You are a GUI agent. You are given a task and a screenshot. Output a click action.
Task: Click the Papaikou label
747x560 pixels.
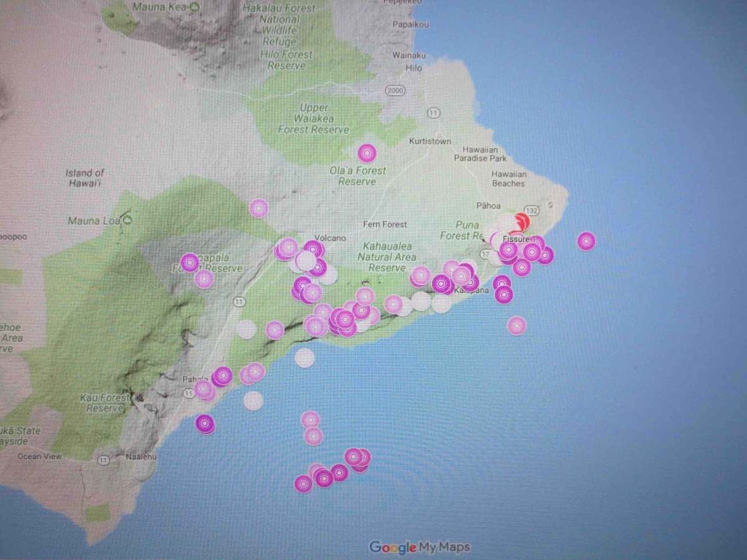point(411,24)
